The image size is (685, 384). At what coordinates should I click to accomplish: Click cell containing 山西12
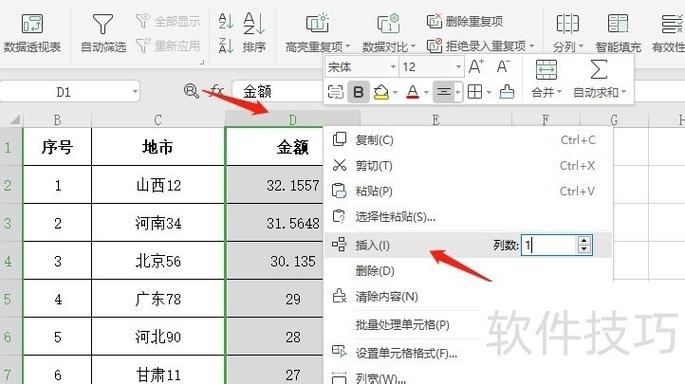pos(158,185)
